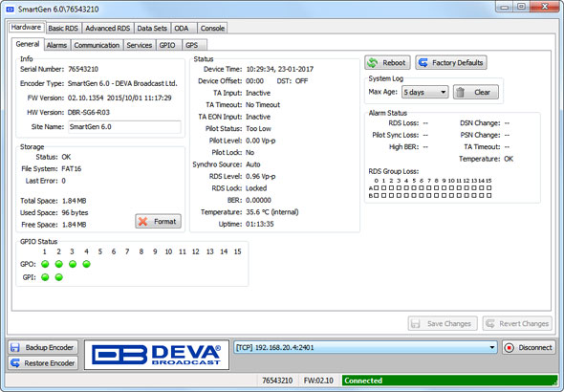The width and height of the screenshot is (564, 392).
Task: Click FW:02.10 in status bar
Action: [x=318, y=381]
